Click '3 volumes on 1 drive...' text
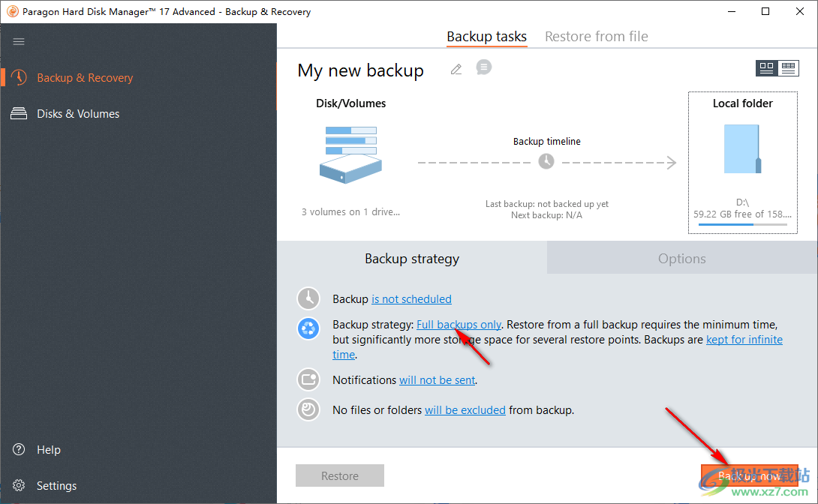This screenshot has height=504, width=818. coord(350,212)
